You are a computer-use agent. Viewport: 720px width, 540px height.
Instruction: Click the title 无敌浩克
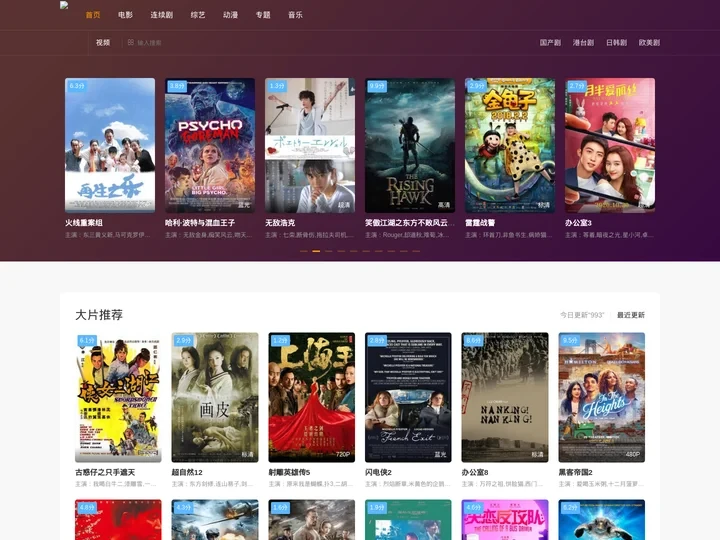pyautogui.click(x=280, y=223)
